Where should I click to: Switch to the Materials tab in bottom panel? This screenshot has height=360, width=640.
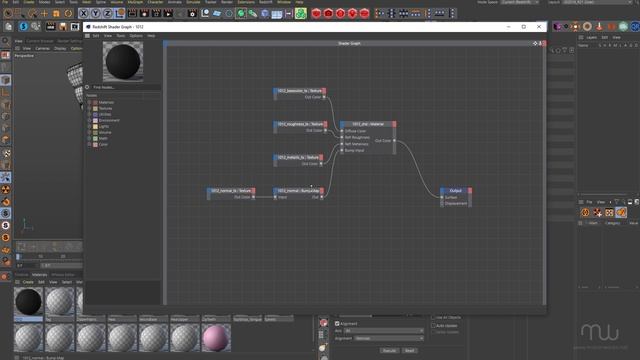pos(40,275)
